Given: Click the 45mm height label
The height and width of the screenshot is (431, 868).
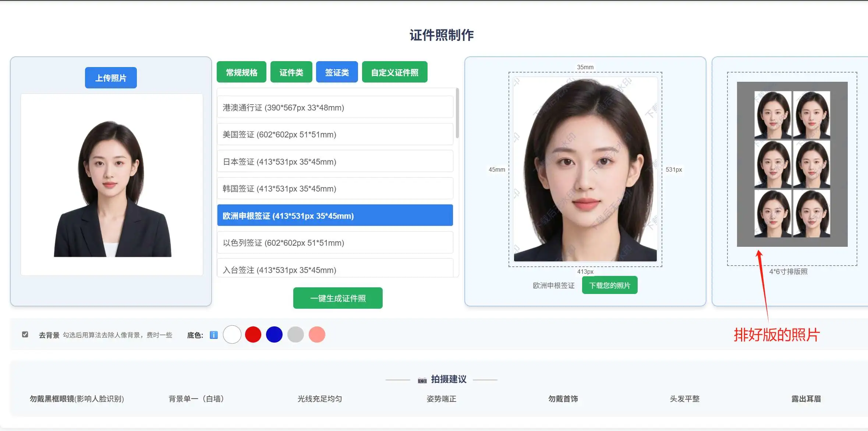Looking at the screenshot, I should coord(497,169).
